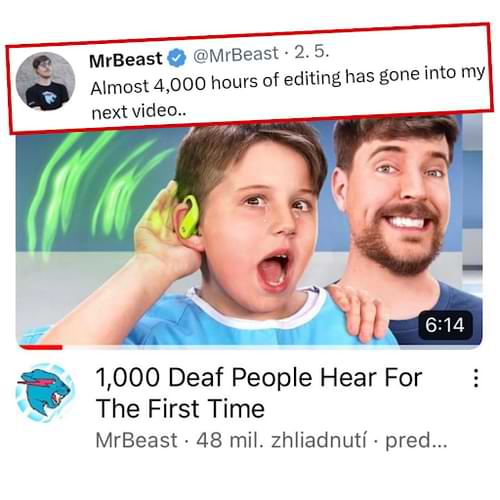This screenshot has width=500, height=500.
Task: Click the 48 mil. zhliadnutí view count
Action: coord(281,440)
